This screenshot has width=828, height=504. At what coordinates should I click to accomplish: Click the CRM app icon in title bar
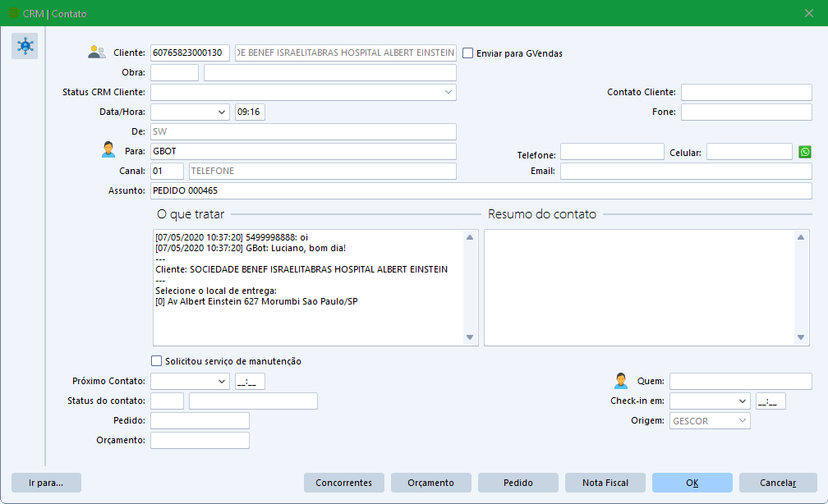[x=13, y=14]
